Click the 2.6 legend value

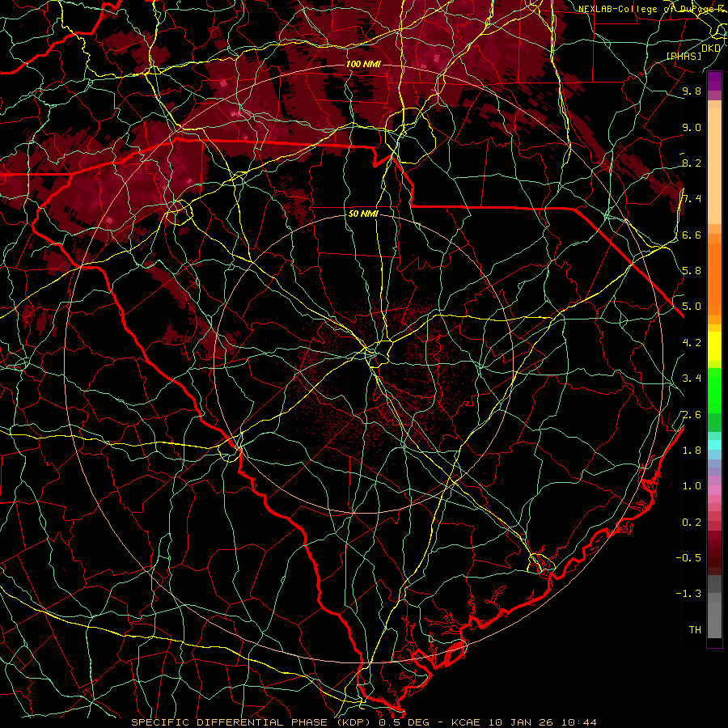tap(692, 415)
